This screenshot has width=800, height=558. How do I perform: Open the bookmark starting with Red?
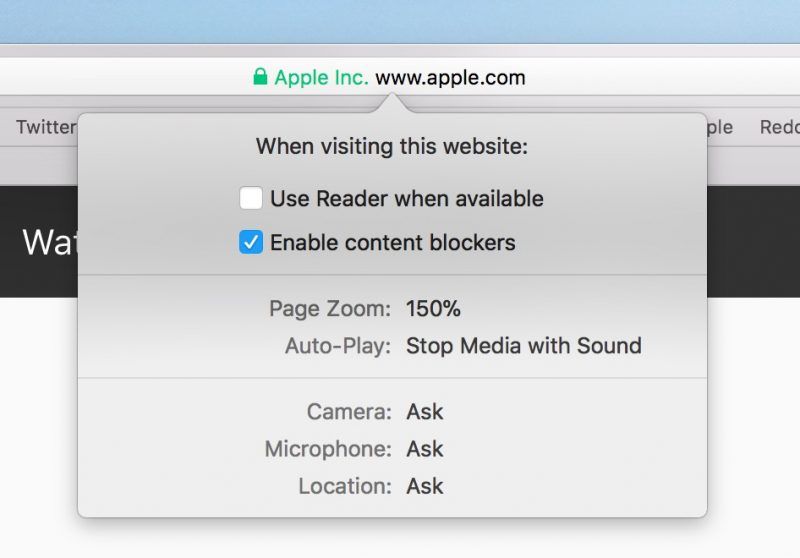779,127
